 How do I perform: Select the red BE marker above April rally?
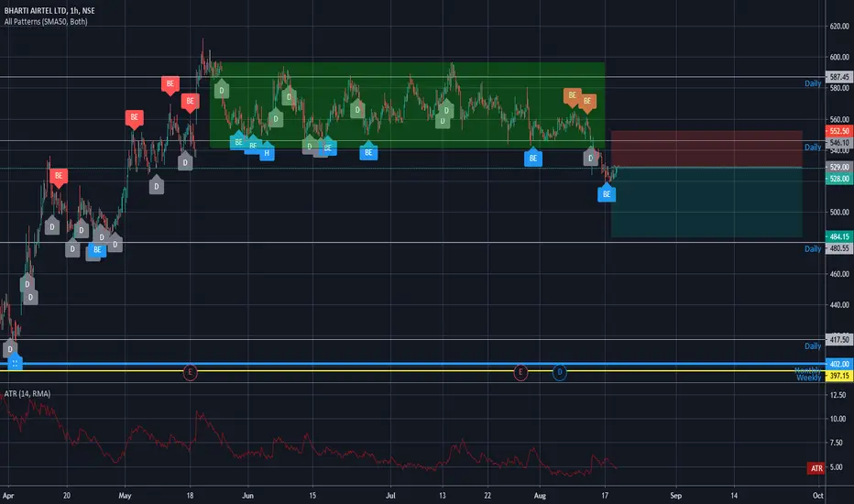point(59,176)
